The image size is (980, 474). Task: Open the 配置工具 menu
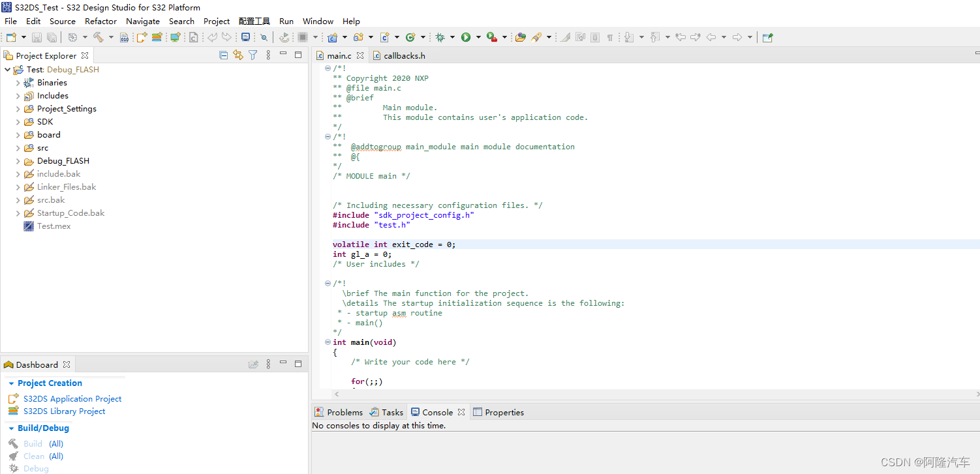click(x=254, y=21)
